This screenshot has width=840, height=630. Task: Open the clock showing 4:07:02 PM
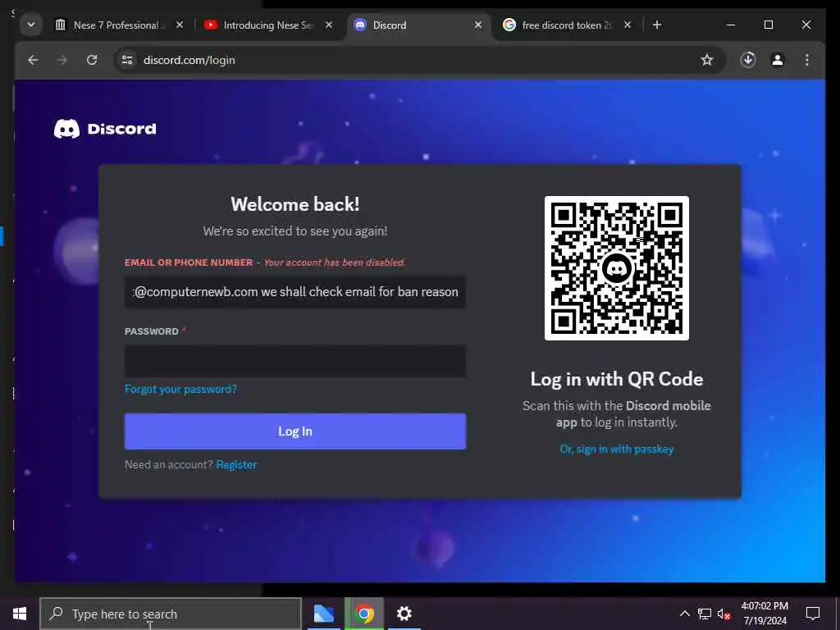pyautogui.click(x=765, y=614)
